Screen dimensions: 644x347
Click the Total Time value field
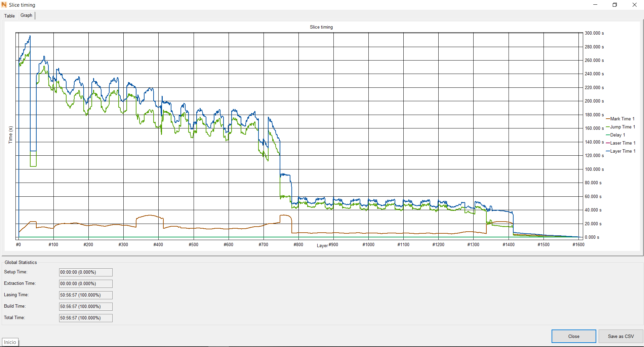pyautogui.click(x=86, y=318)
